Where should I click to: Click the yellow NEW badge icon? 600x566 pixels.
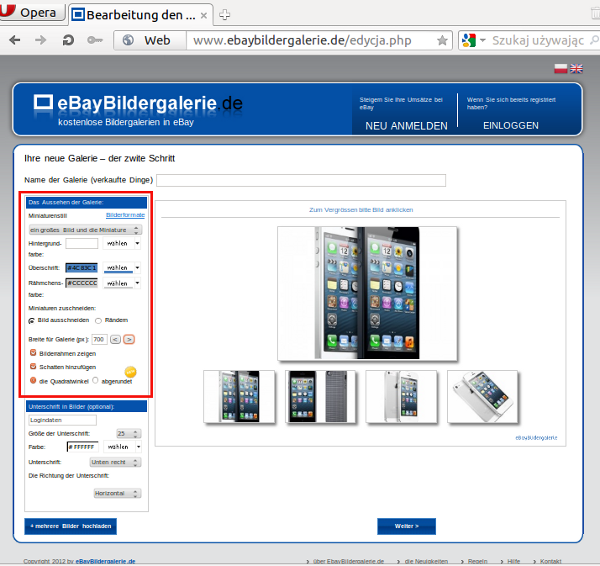point(130,372)
